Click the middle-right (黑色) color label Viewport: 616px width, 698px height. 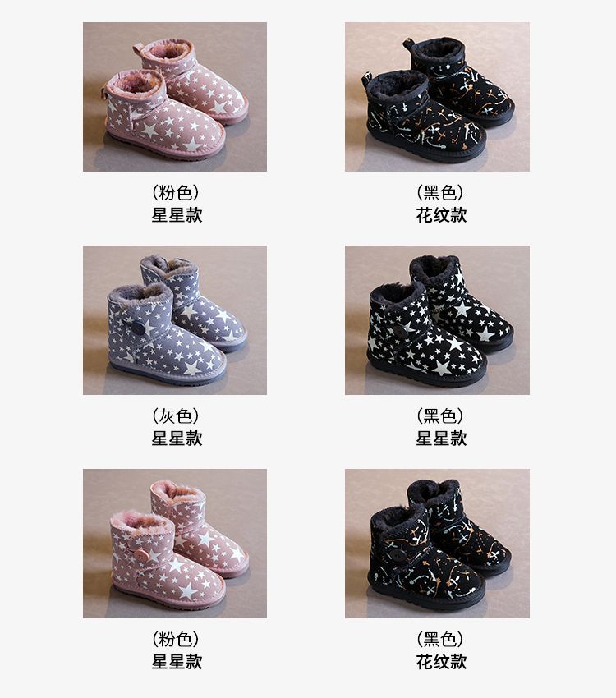[440, 416]
